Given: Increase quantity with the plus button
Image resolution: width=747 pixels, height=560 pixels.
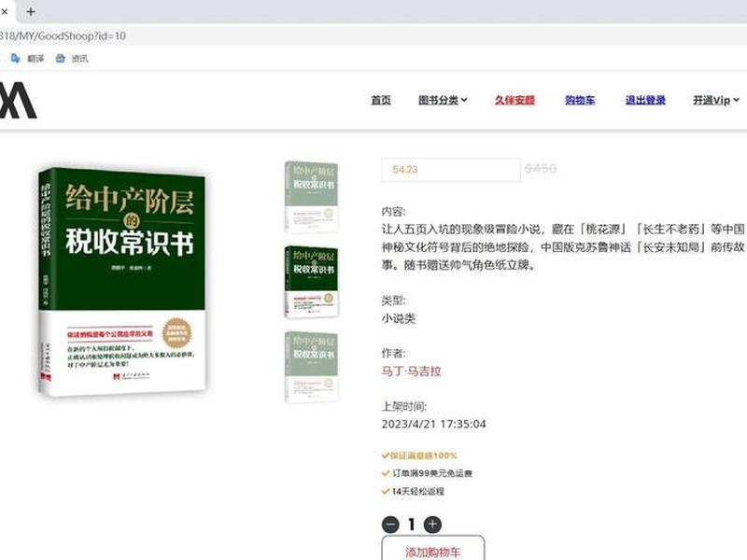Looking at the screenshot, I should click(x=432, y=525).
